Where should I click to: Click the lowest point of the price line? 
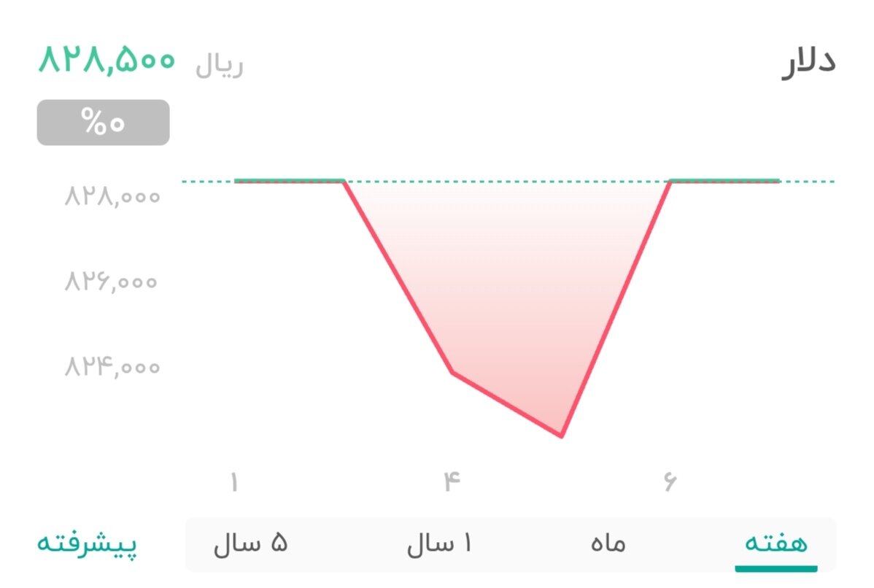[x=560, y=436]
